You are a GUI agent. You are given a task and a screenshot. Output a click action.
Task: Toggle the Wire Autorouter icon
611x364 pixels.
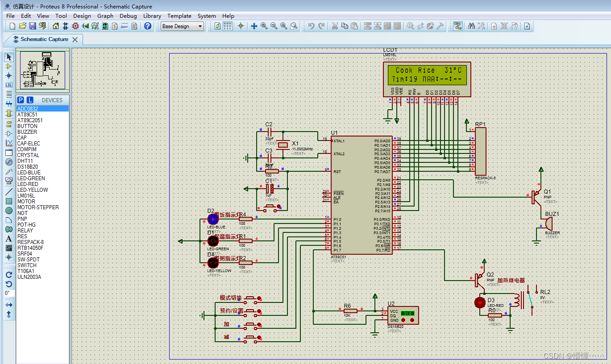click(x=458, y=26)
